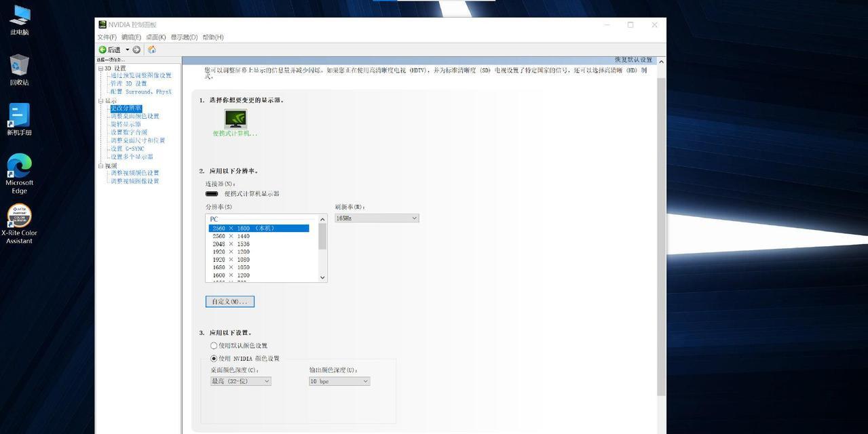Click the 自定义(M)... button
The height and width of the screenshot is (434, 868).
point(230,301)
